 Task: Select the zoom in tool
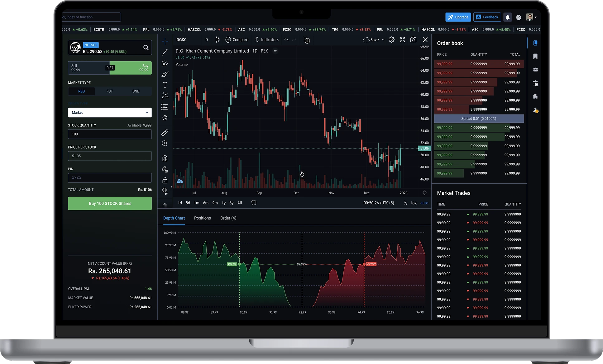click(165, 143)
